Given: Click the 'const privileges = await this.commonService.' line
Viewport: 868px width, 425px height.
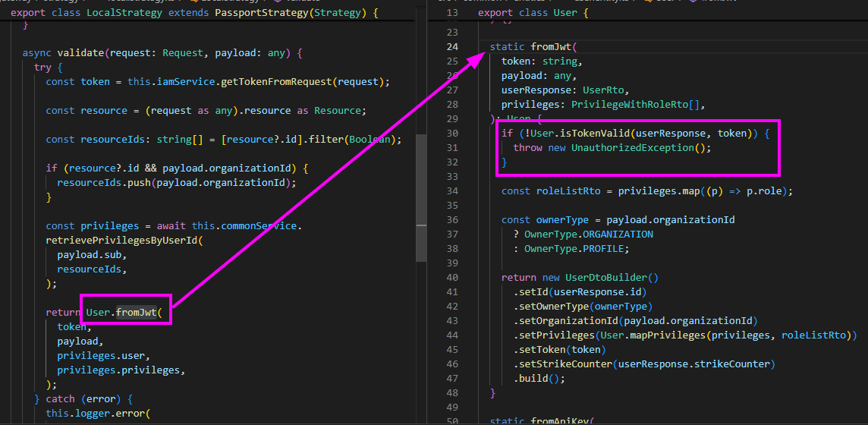Looking at the screenshot, I should 175,225.
